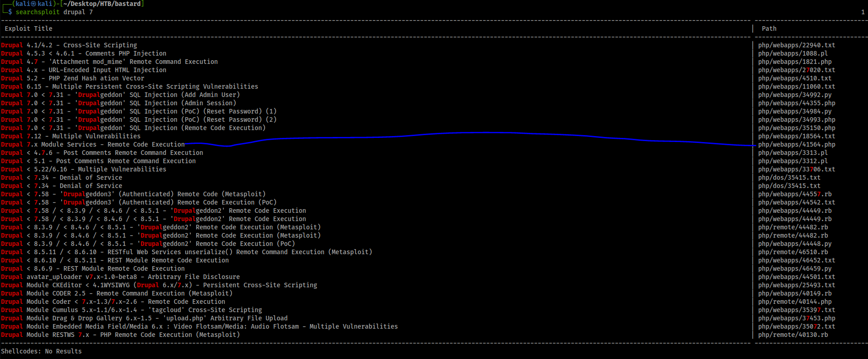Select path php/webapps/41564.php
Screen dimensions: 868x359
[x=797, y=144]
